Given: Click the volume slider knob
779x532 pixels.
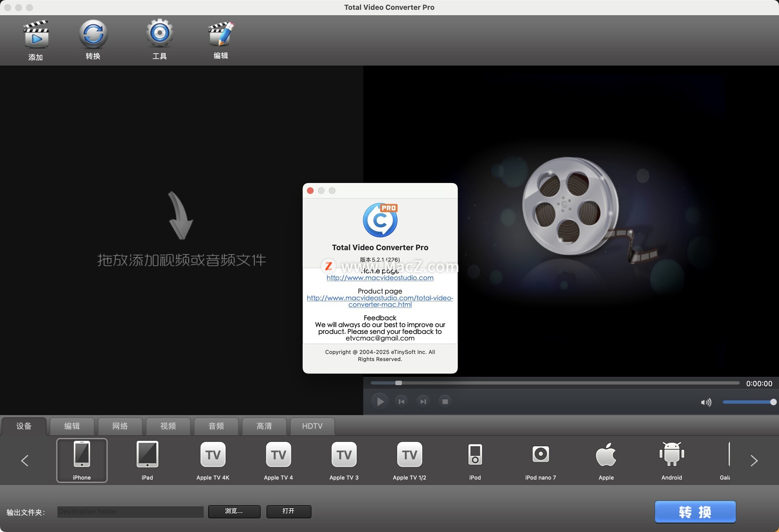Looking at the screenshot, I should (x=773, y=402).
